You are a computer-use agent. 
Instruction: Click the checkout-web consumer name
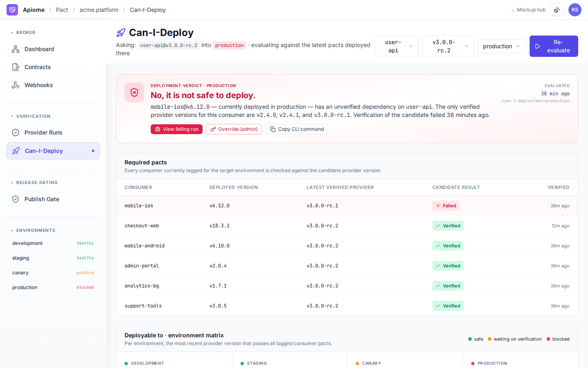(x=142, y=226)
